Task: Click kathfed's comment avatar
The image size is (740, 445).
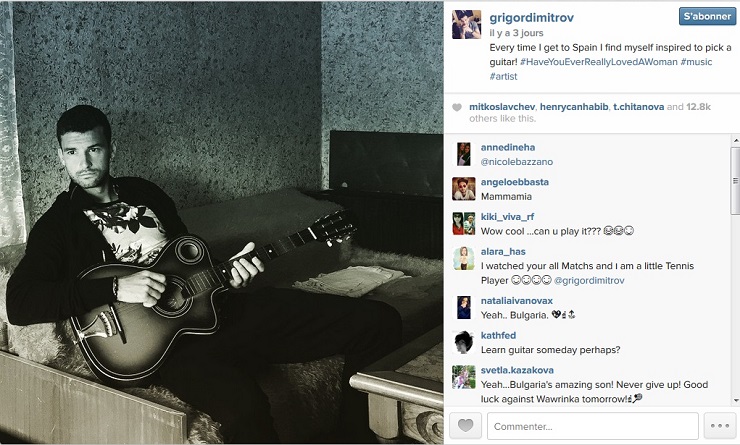Action: click(x=463, y=342)
